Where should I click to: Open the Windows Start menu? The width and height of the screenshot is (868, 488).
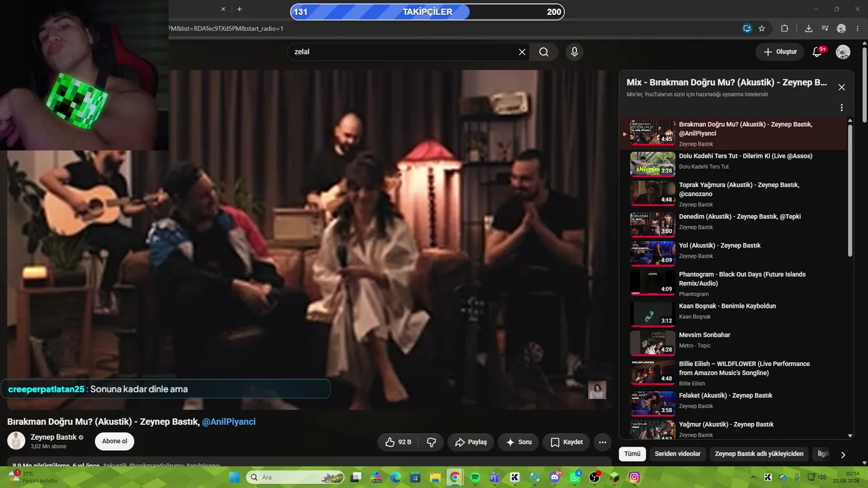point(235,477)
